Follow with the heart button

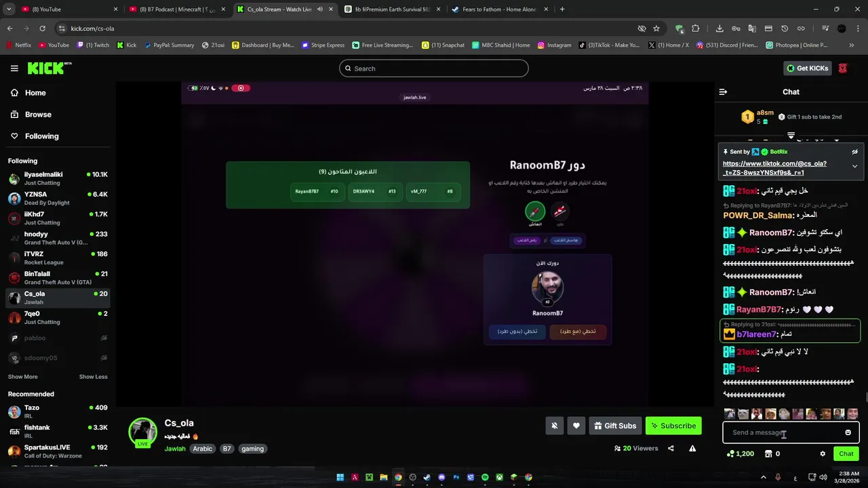(x=576, y=426)
